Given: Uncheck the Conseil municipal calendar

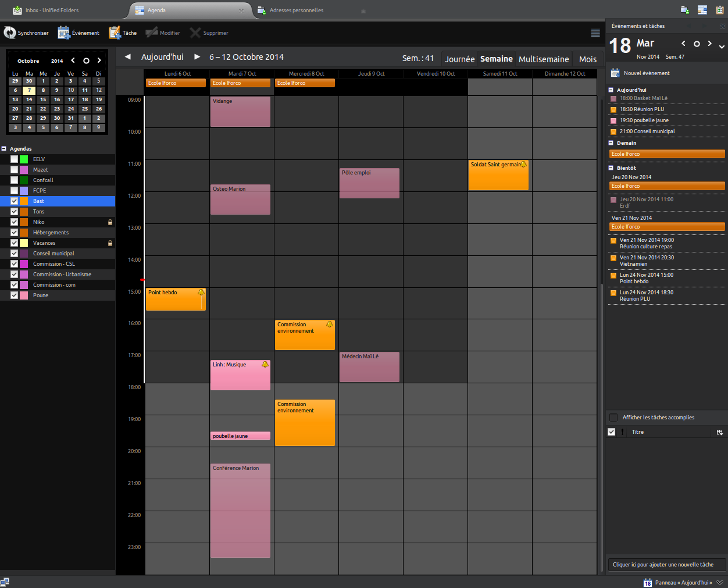Looking at the screenshot, I should [14, 254].
